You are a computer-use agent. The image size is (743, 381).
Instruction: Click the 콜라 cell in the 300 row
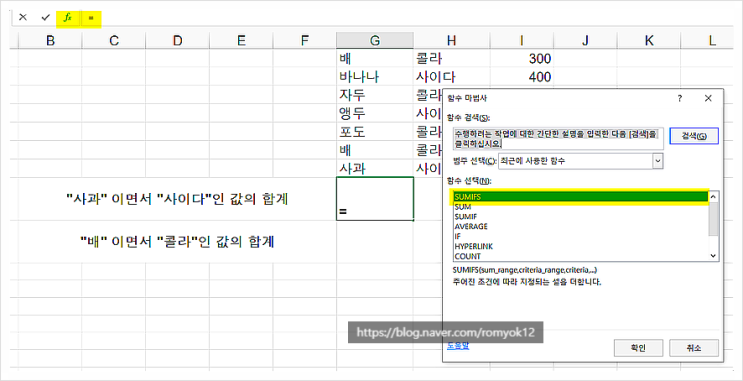pos(452,59)
